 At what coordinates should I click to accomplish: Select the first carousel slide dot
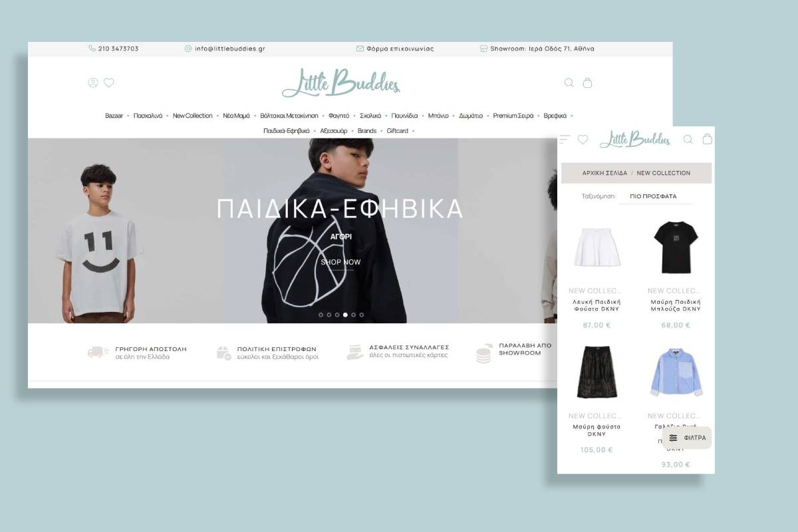(x=321, y=315)
